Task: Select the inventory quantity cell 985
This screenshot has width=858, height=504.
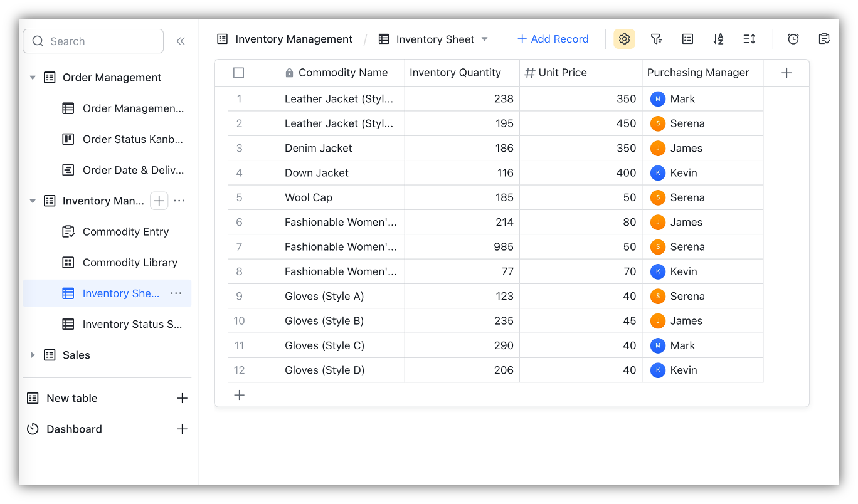Action: [x=462, y=247]
